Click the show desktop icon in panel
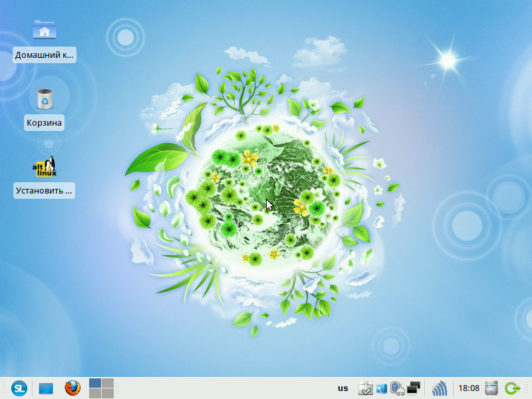Image resolution: width=532 pixels, height=399 pixels. [x=46, y=388]
